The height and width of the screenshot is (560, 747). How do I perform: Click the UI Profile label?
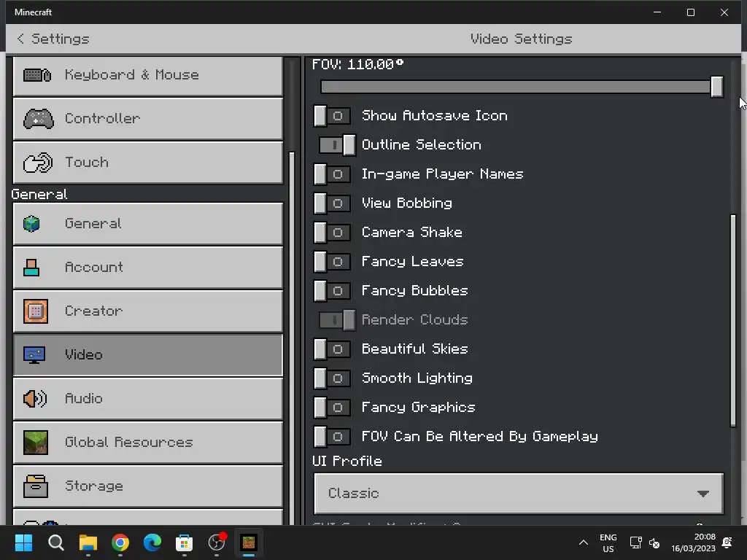click(347, 461)
